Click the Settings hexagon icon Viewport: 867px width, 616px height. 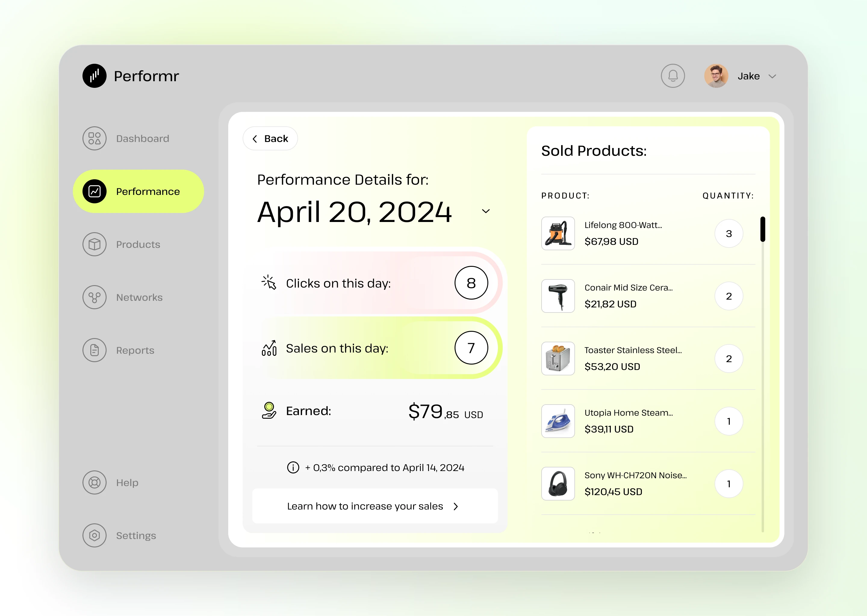[x=95, y=535]
